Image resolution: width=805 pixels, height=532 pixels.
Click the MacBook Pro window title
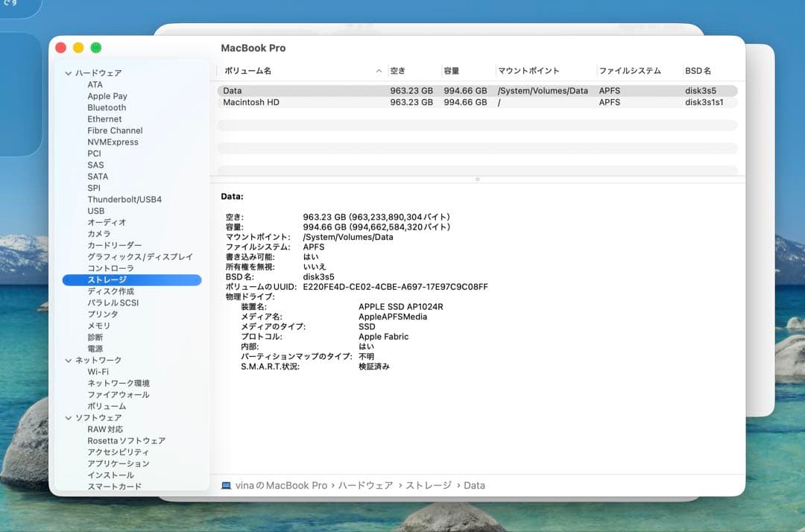click(x=253, y=48)
